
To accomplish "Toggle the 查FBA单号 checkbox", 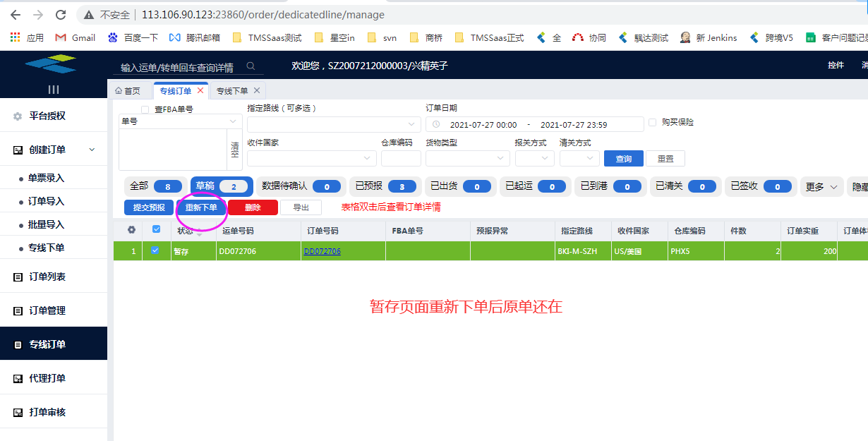I will 145,109.
